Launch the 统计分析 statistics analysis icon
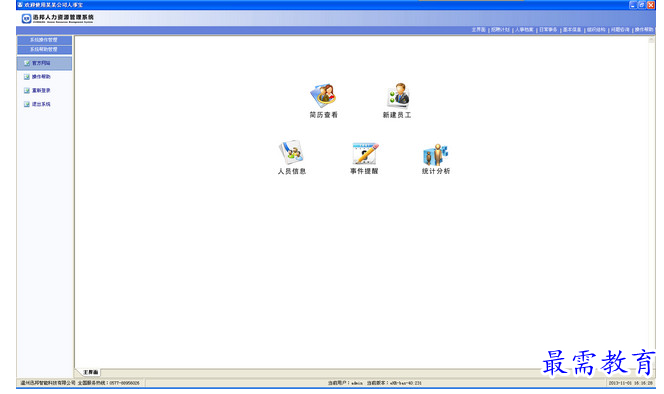Screen dimensions: 664x394 [435, 154]
